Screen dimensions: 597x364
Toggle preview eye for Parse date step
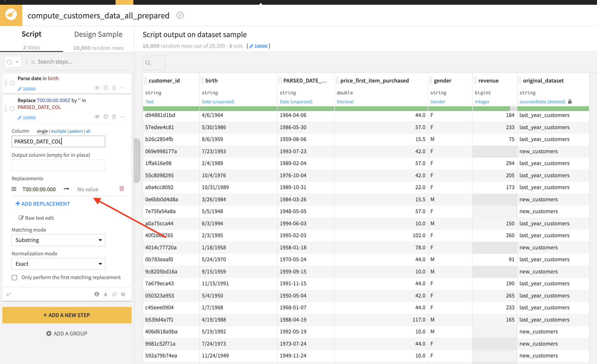(97, 88)
